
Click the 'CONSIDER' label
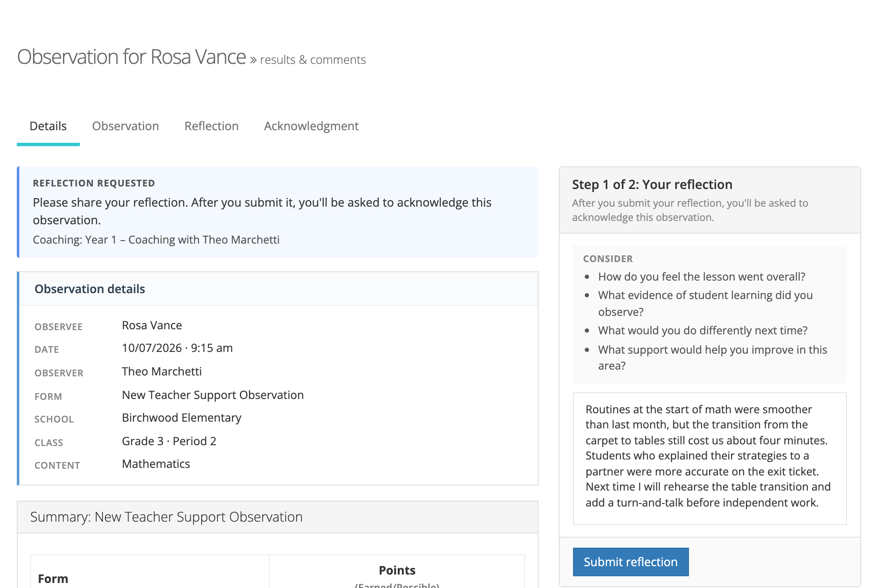pos(608,259)
